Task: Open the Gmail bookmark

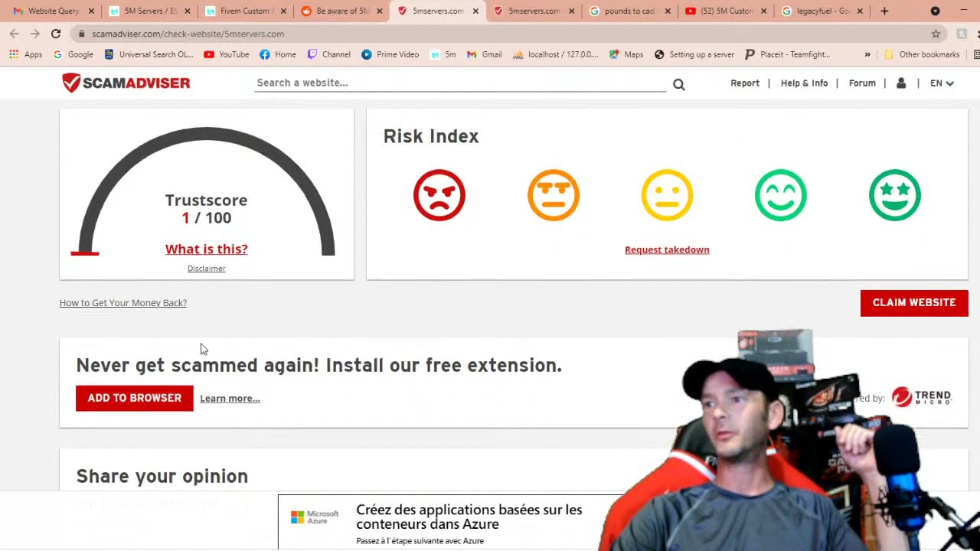Action: (484, 54)
